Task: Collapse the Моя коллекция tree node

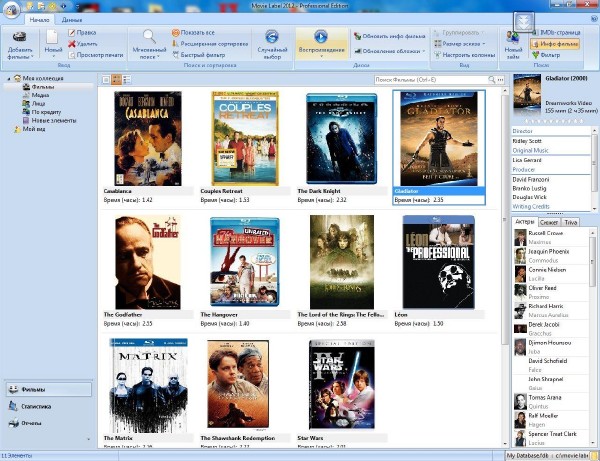Action: pos(7,79)
